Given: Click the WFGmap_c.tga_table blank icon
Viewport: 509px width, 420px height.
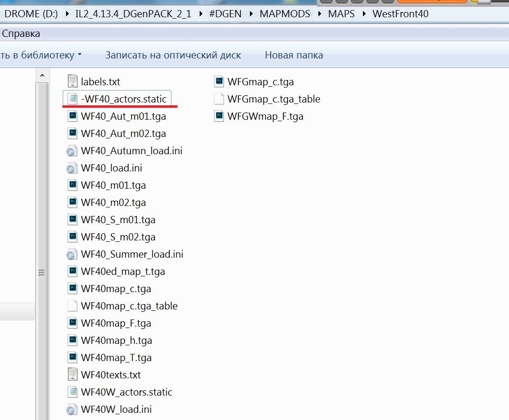Looking at the screenshot, I should 219,99.
